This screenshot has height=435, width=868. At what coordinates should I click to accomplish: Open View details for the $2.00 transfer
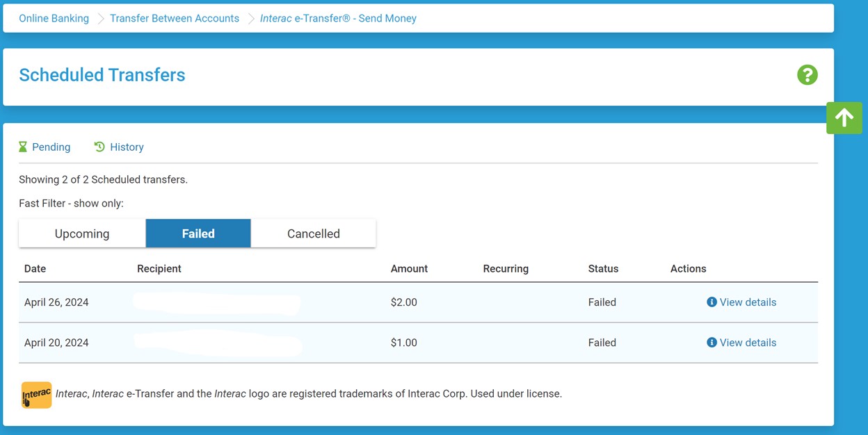[x=748, y=302]
